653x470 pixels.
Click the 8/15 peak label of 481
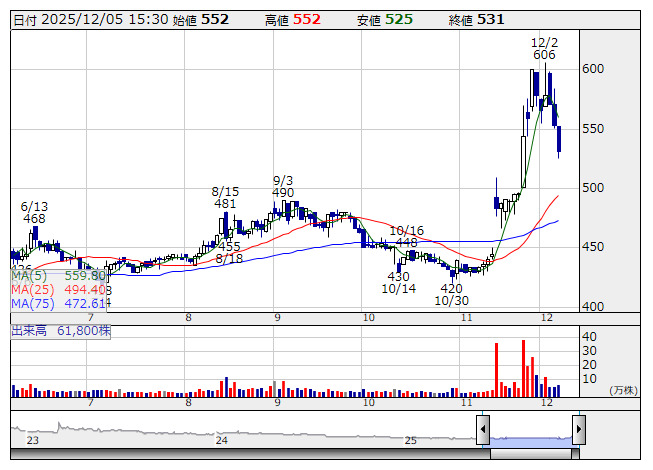coord(225,203)
